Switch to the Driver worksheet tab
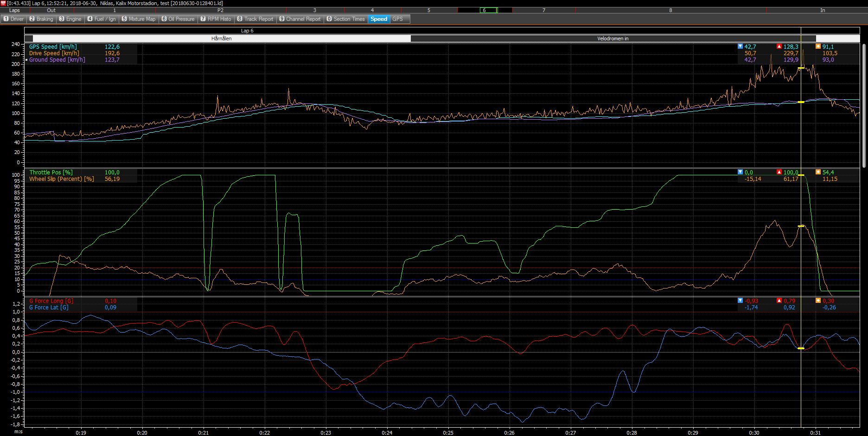868x436 pixels. coord(13,19)
